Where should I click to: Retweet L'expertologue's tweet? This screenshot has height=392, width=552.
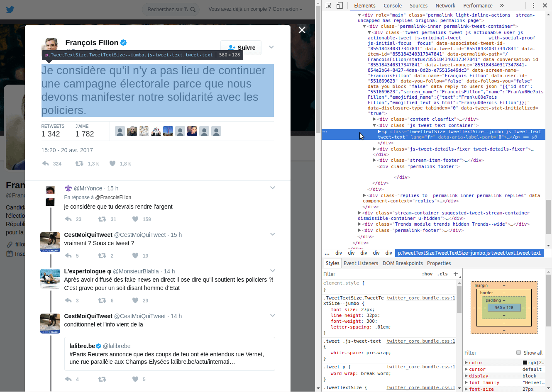(102, 300)
